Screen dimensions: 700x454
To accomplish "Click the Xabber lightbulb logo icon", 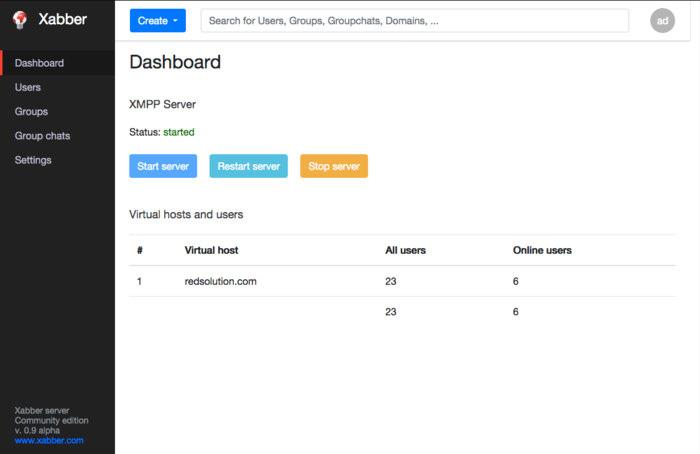I will point(20,20).
